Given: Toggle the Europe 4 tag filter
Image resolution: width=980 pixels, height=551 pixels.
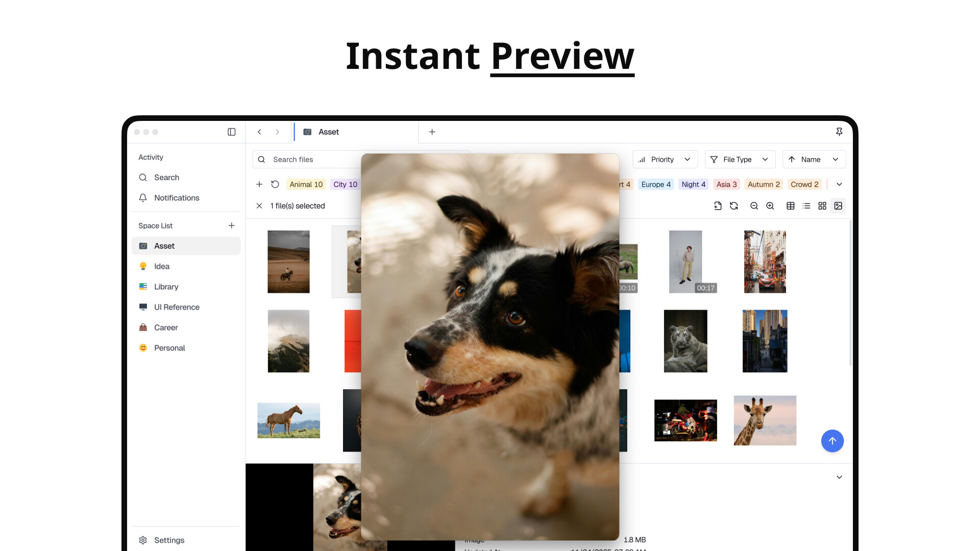Looking at the screenshot, I should pos(656,184).
